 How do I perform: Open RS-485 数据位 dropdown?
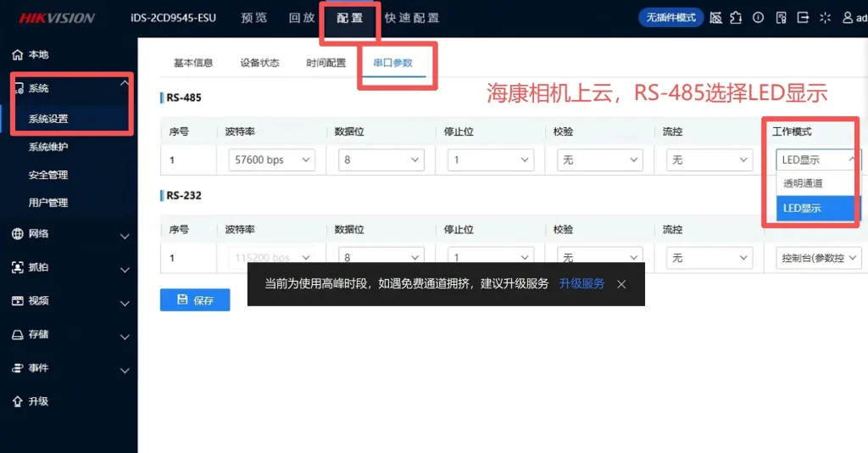[x=381, y=159]
